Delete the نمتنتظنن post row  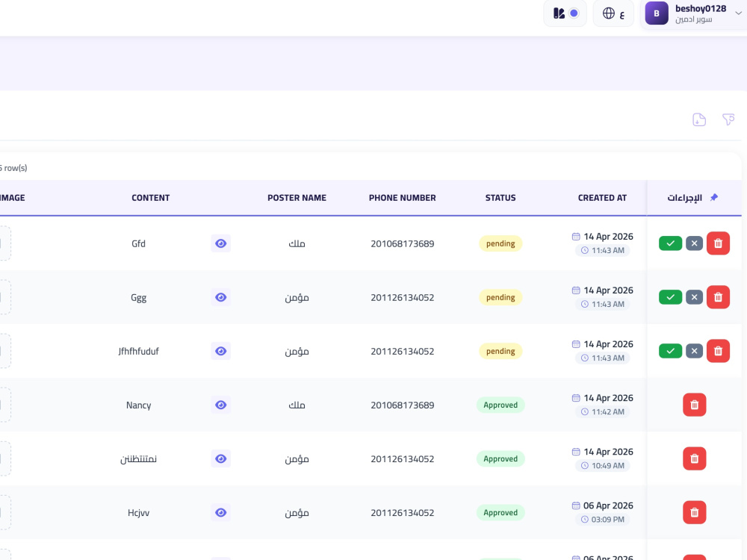694,458
